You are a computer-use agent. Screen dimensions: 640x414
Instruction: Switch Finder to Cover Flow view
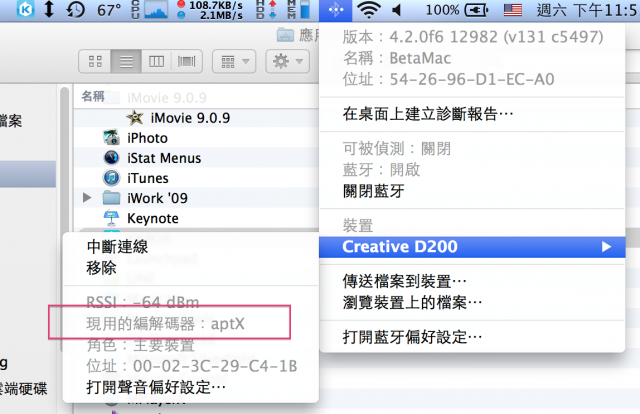tap(187, 62)
